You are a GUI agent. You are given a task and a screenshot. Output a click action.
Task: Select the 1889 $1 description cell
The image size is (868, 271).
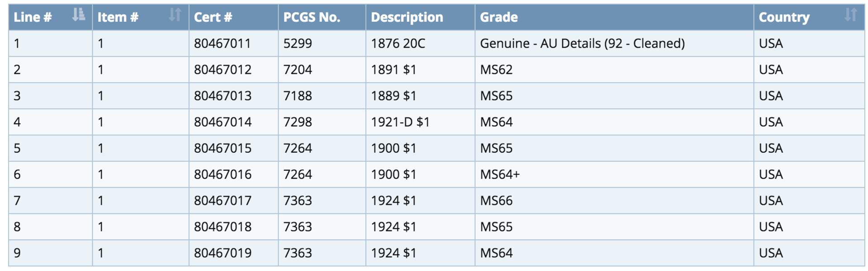420,96
